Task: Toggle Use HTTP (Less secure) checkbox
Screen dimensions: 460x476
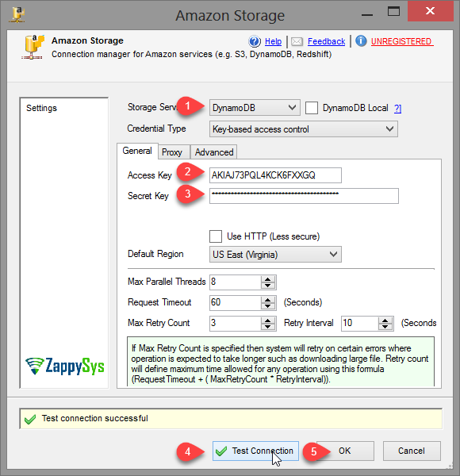Action: [216, 236]
